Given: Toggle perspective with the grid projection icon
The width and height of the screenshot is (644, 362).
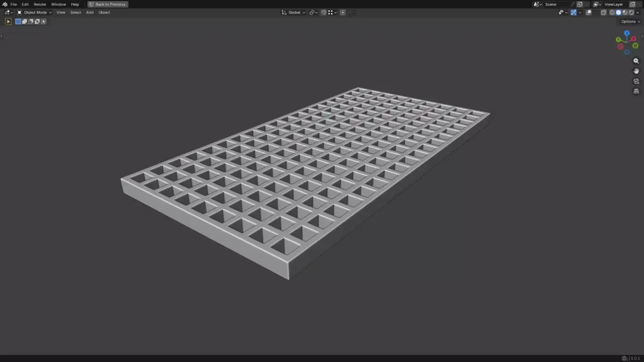Looking at the screenshot, I should click(x=636, y=91).
